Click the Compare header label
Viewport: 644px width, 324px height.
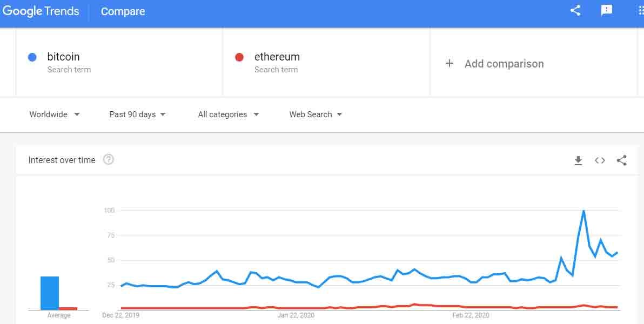point(123,11)
